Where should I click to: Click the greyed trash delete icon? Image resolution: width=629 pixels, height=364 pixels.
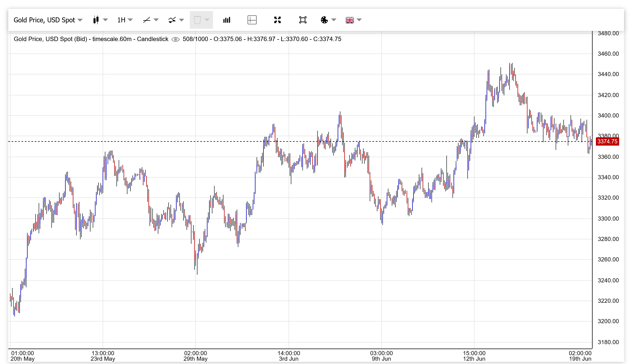[x=198, y=20]
